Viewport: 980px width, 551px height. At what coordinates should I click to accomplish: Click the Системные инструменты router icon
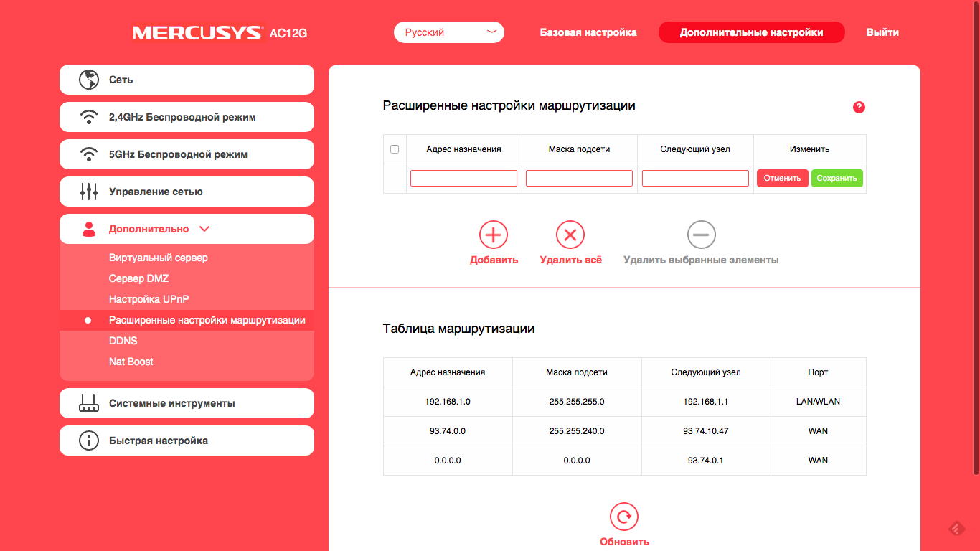tap(88, 403)
